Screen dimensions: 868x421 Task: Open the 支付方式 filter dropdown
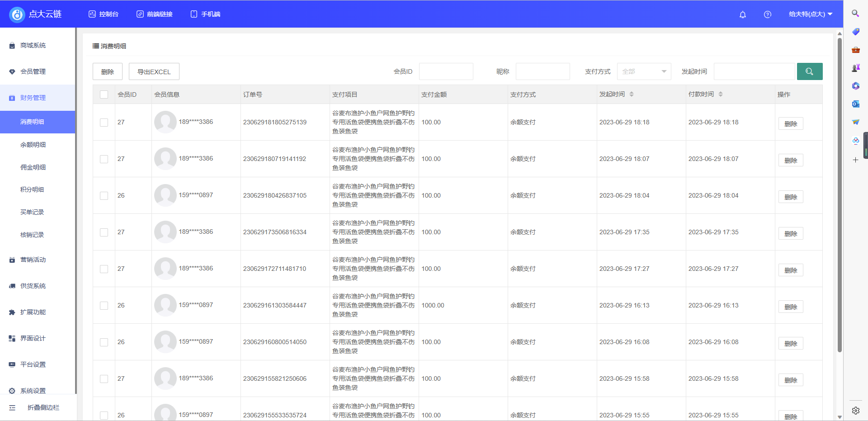tap(644, 71)
